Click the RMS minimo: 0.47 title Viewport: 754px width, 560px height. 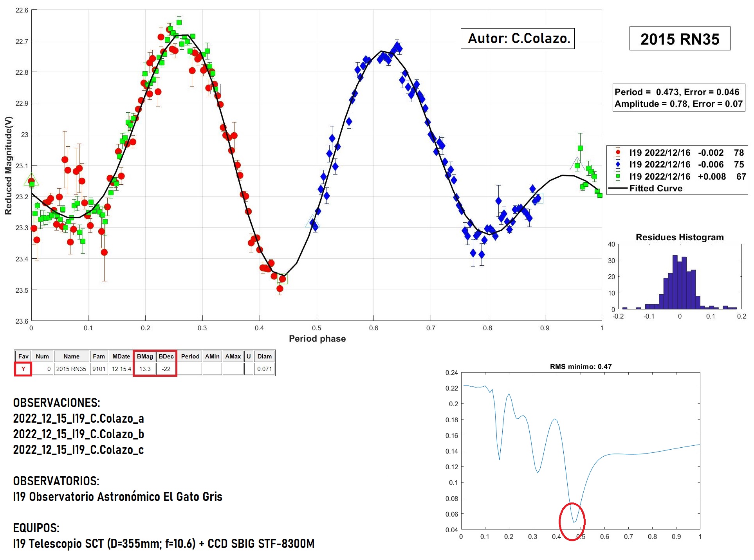tap(581, 367)
